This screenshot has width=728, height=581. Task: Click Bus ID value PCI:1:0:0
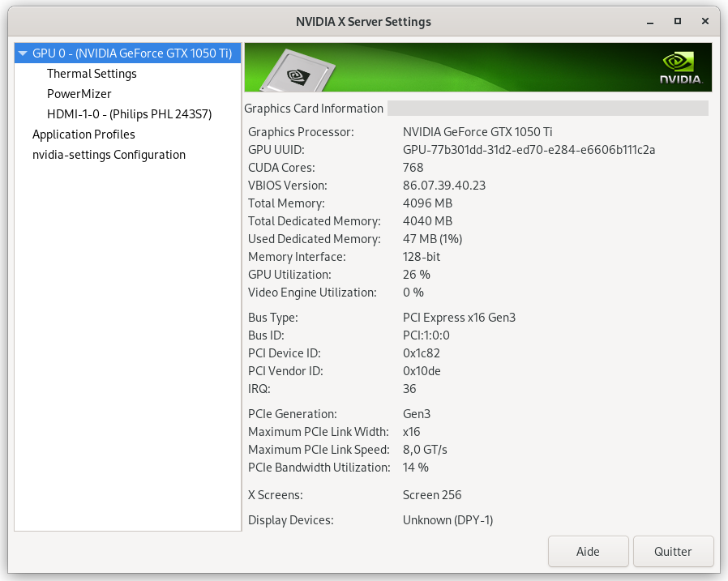(426, 335)
